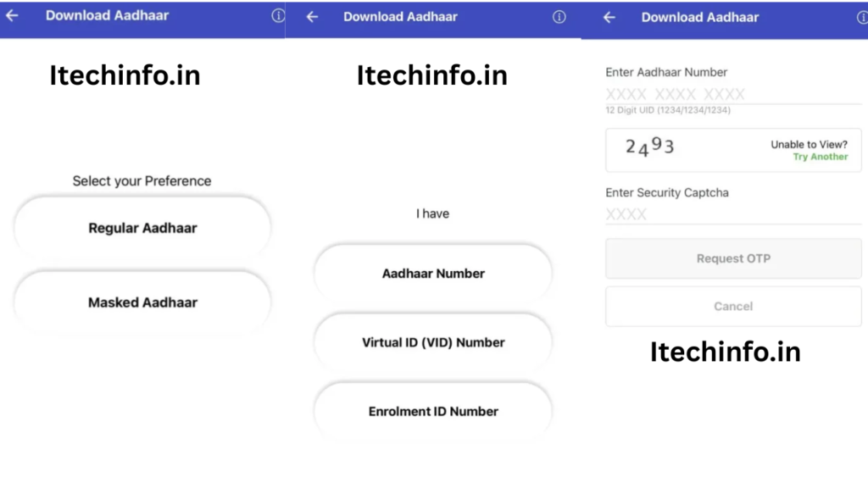Click Download Aadhaar title above Enter Aadhaar Number
Image resolution: width=868 pixels, height=488 pixels.
699,18
